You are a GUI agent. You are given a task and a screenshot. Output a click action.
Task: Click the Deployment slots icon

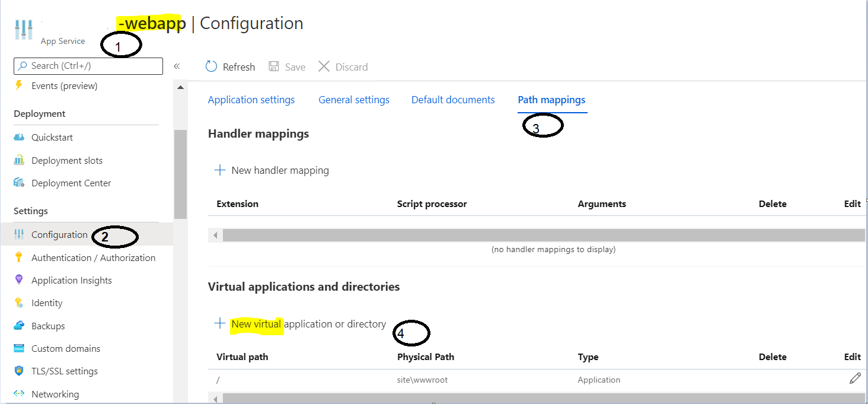click(19, 160)
